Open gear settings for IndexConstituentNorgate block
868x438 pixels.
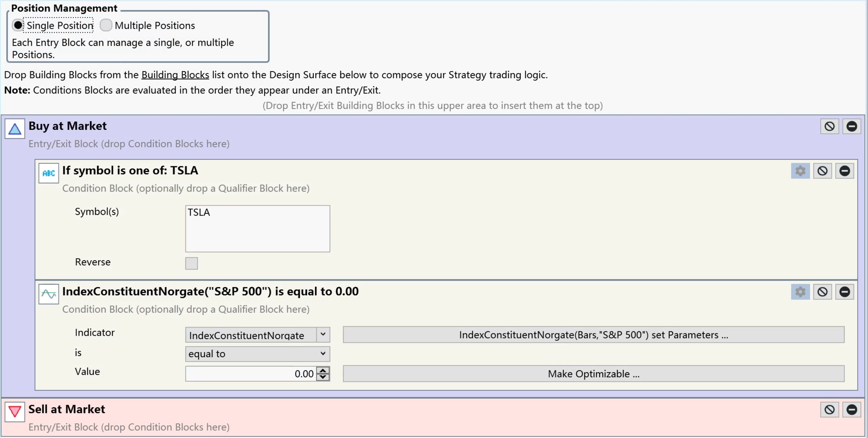tap(800, 292)
